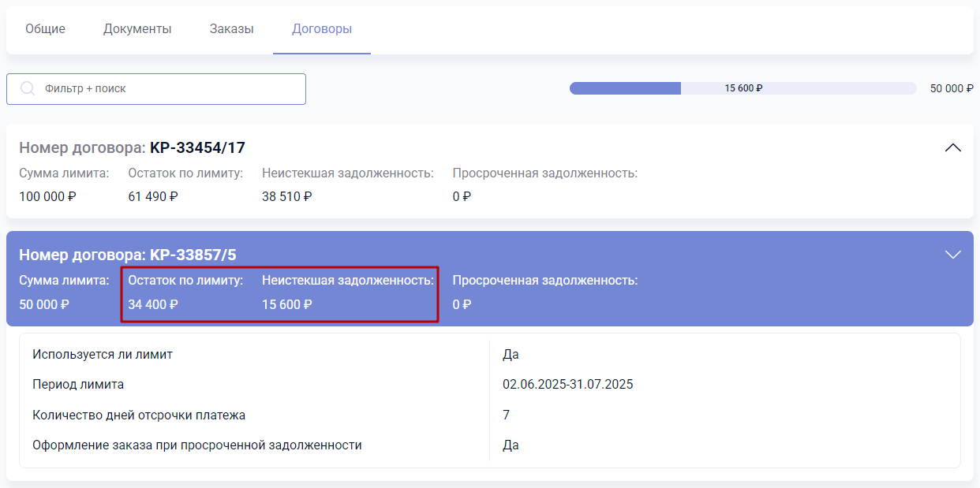Click Остаток по лимиту label in KP-33454/17

tap(185, 173)
